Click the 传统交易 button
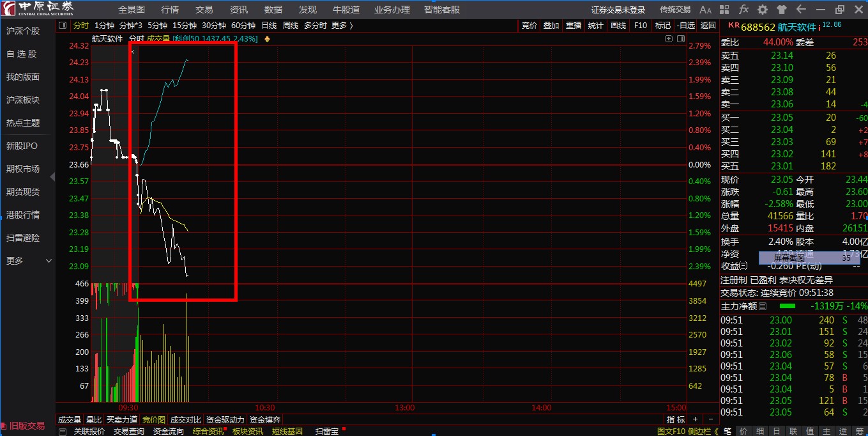This screenshot has width=868, height=436. tap(675, 10)
